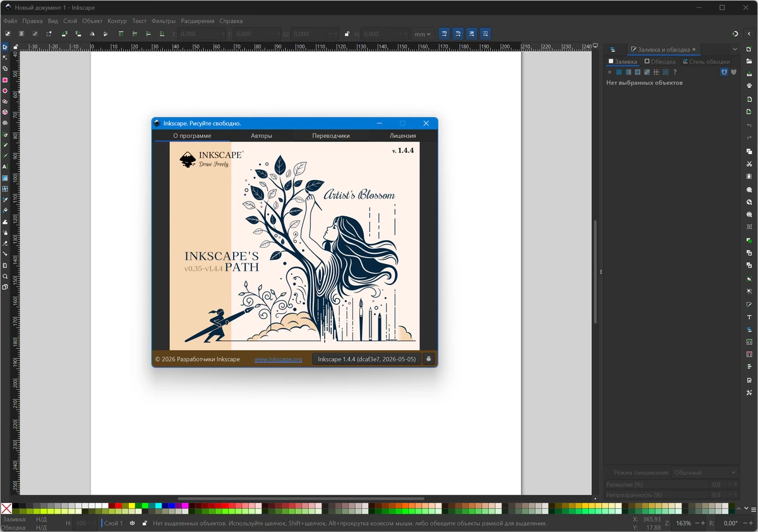The image size is (758, 532).
Task: Click Print icon in commands bar
Action: (749, 85)
